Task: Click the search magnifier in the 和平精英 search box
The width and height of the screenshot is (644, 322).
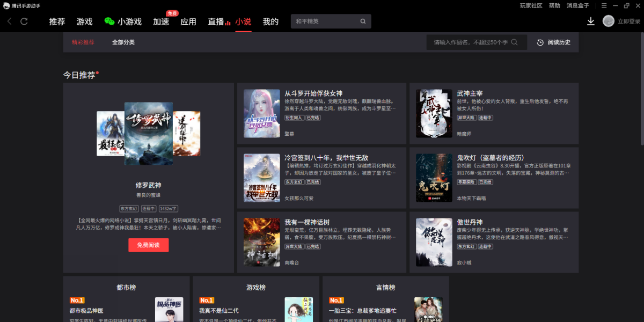Action: tap(363, 21)
